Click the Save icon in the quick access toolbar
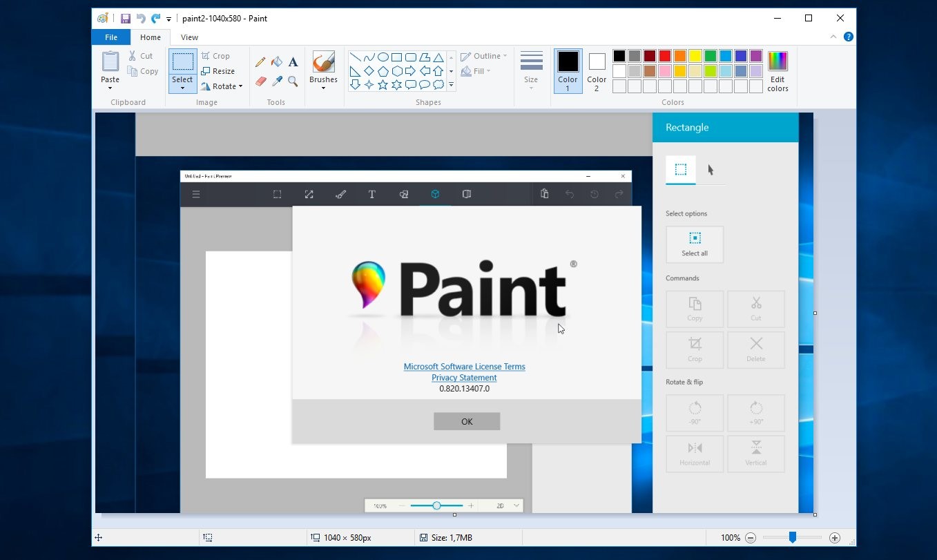This screenshot has width=937, height=560. pyautogui.click(x=125, y=18)
